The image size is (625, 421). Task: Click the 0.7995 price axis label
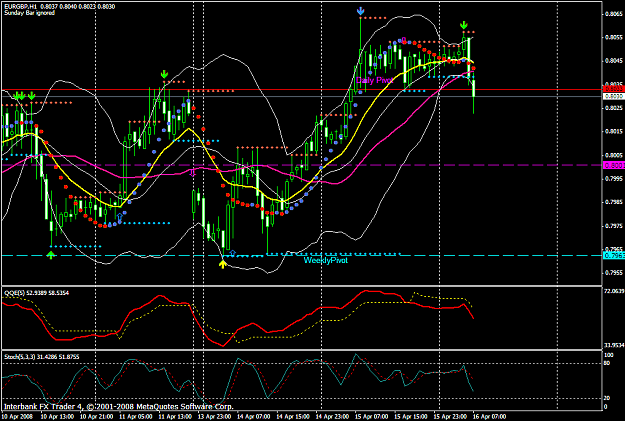614,179
